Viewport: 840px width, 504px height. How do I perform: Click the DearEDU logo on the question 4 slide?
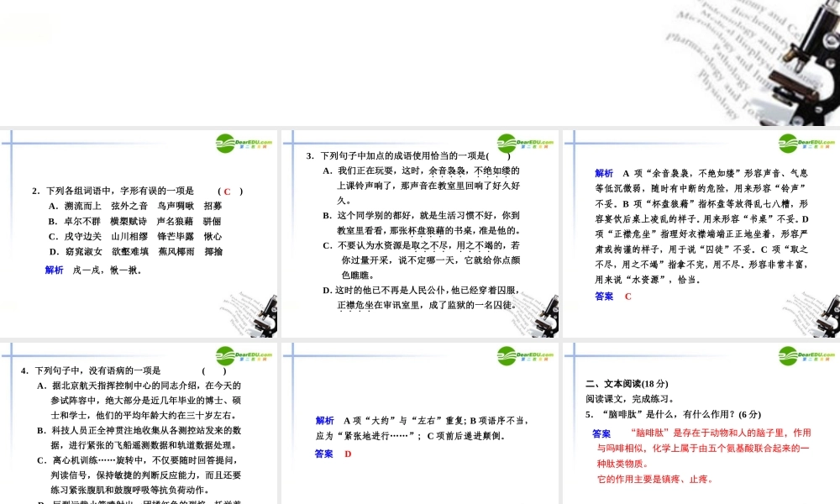tap(244, 355)
